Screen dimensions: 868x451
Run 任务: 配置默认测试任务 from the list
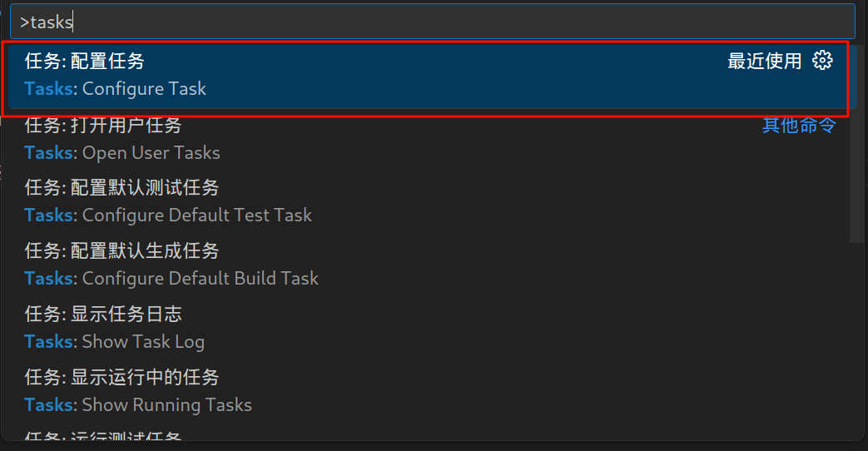point(122,188)
